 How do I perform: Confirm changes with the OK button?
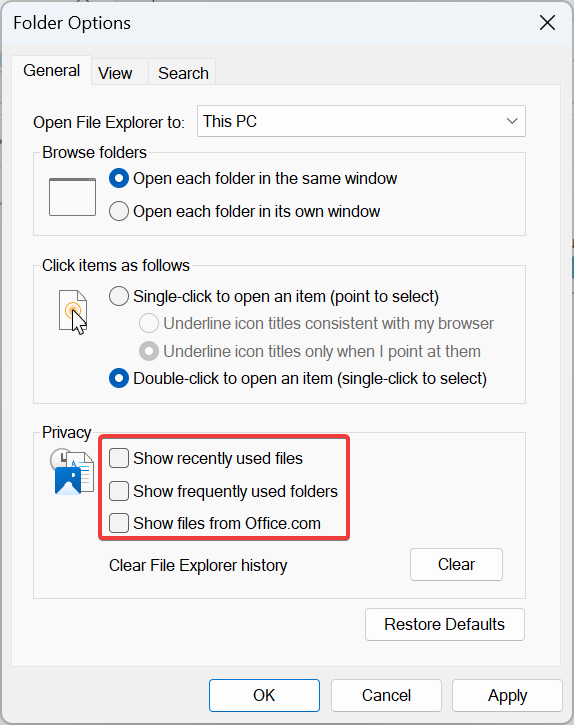coord(264,695)
